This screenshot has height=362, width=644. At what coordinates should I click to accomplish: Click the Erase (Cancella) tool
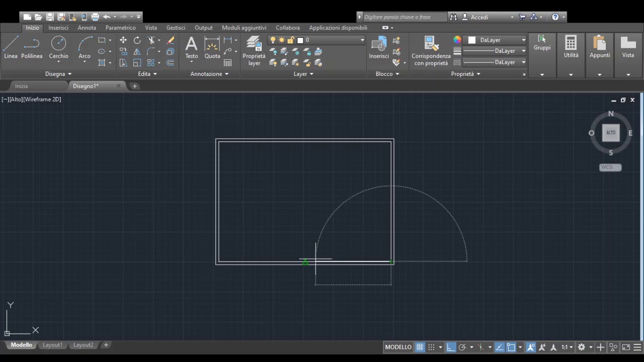point(171,40)
